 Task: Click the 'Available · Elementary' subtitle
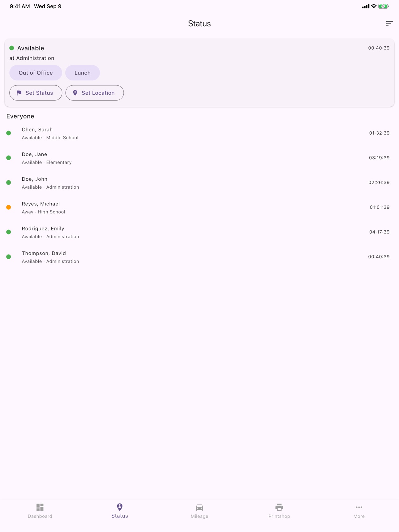click(x=47, y=162)
